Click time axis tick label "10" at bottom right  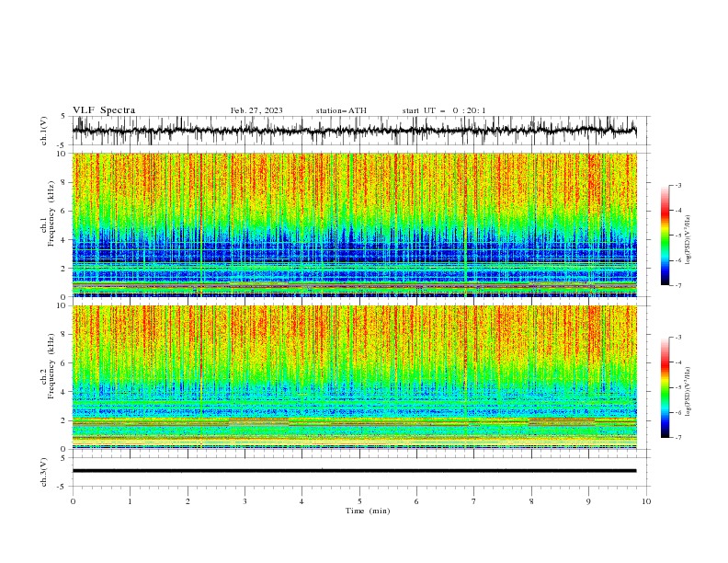pyautogui.click(x=646, y=501)
